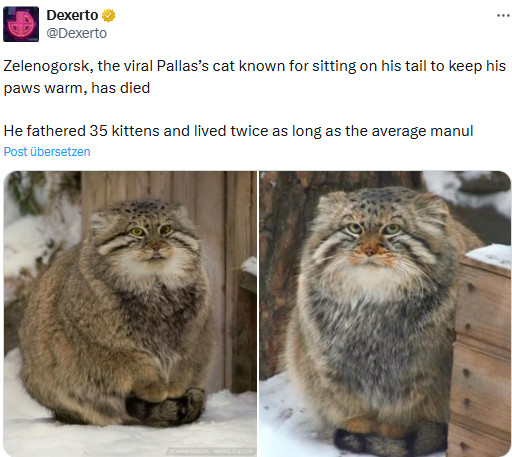This screenshot has width=512, height=457.
Task: Click the gold verified badge
Action: pos(108,15)
